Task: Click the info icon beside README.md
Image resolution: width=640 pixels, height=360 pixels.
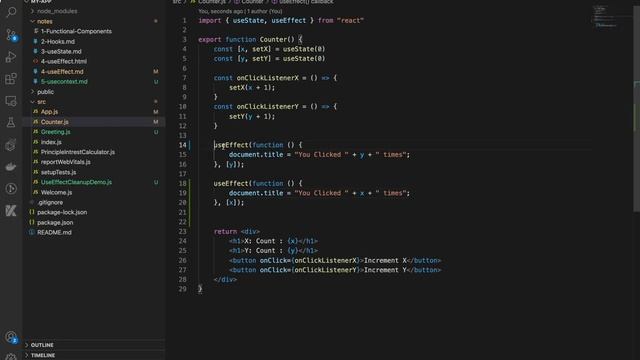Action: (x=32, y=232)
